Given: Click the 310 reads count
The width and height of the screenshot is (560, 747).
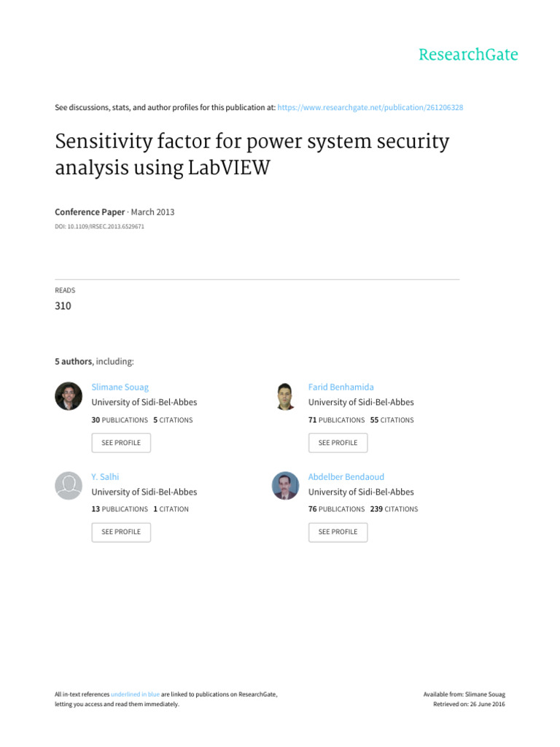Looking at the screenshot, I should [x=63, y=306].
